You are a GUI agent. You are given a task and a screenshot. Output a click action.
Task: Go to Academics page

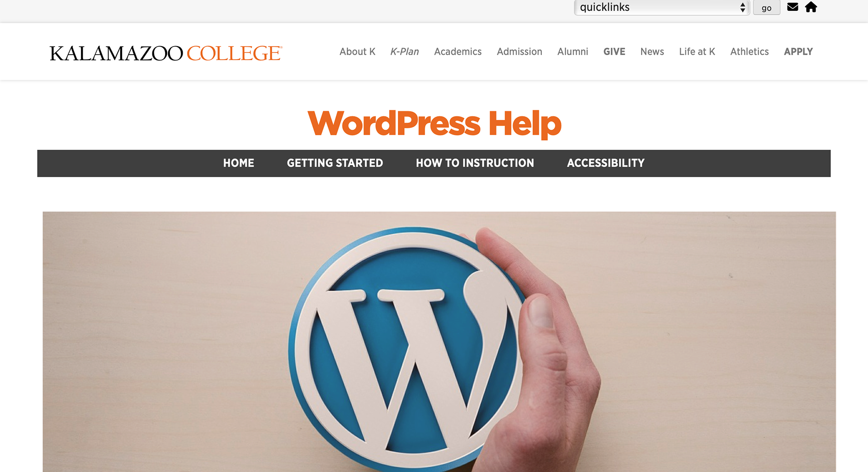[x=458, y=52]
